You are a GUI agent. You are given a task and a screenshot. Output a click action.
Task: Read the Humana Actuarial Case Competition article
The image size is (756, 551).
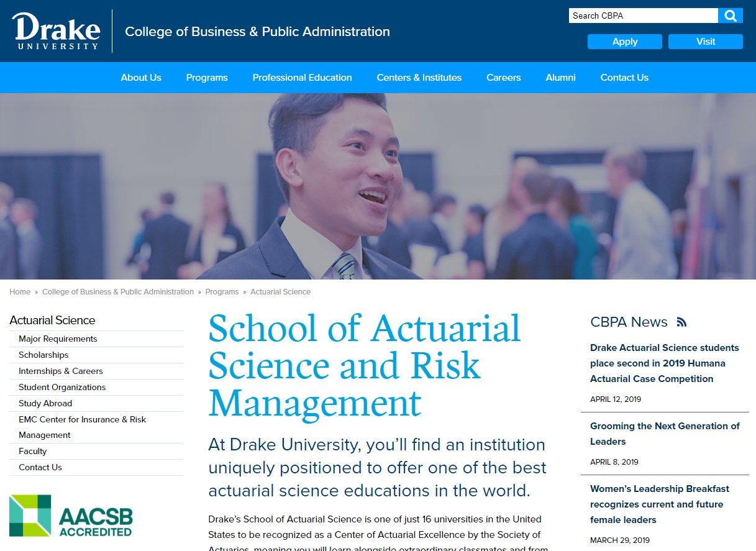(x=665, y=363)
